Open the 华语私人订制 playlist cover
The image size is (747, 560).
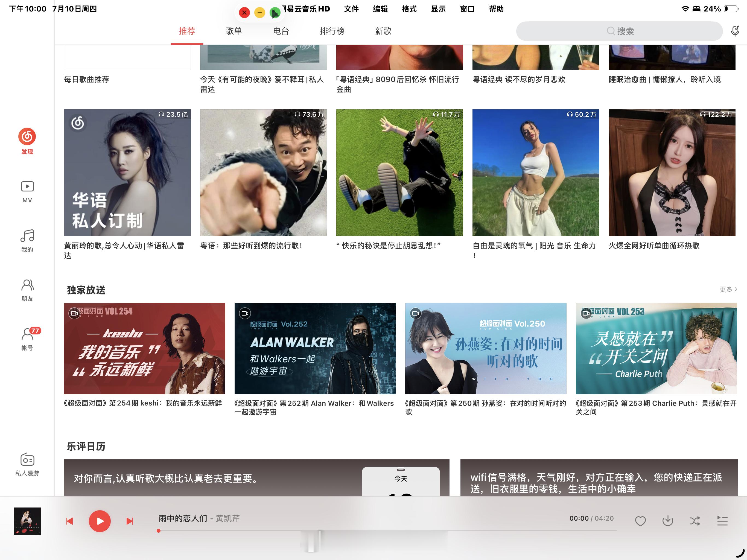(x=127, y=173)
